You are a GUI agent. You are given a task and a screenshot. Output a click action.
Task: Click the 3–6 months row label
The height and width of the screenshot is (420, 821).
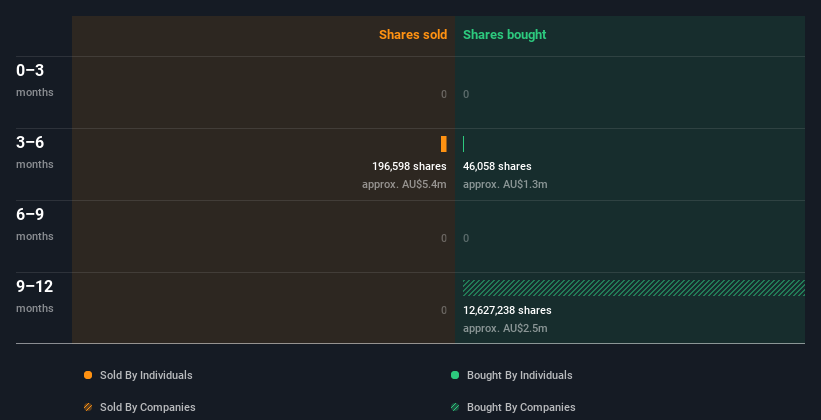[35, 152]
